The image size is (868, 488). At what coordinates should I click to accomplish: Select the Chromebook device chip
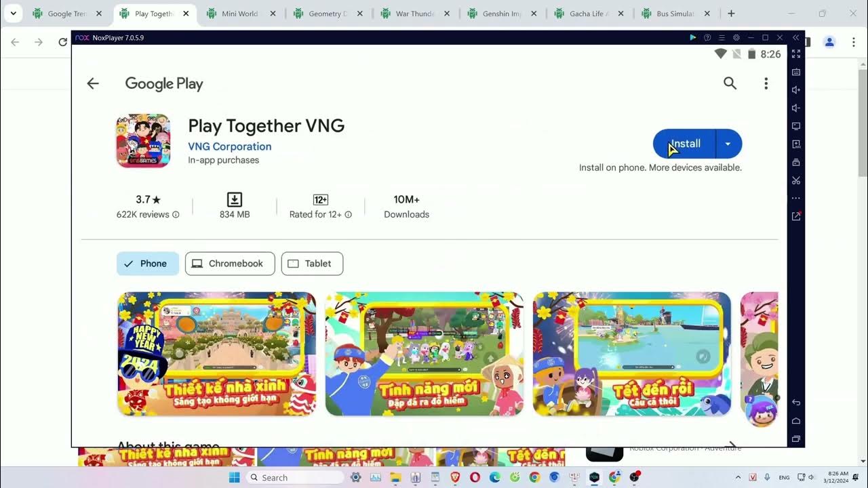[x=230, y=264]
